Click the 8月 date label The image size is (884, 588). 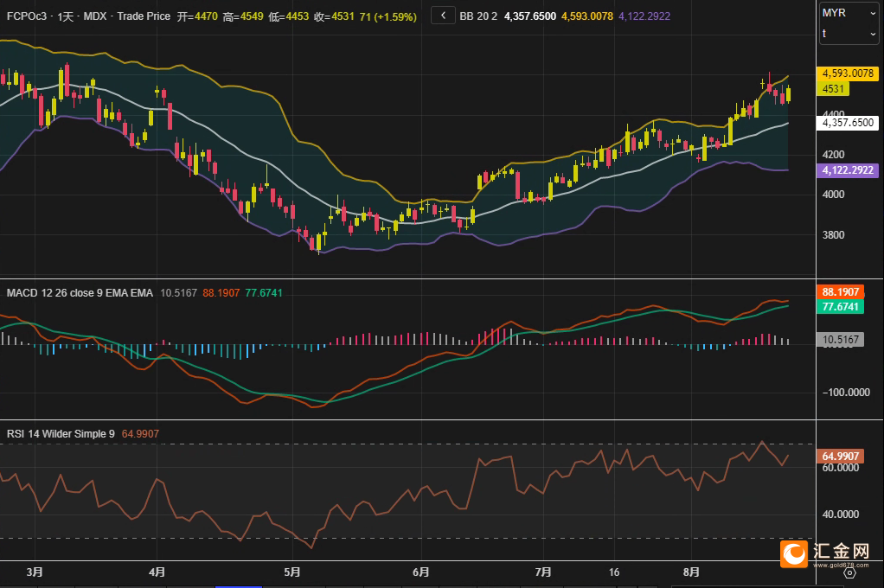coord(691,572)
